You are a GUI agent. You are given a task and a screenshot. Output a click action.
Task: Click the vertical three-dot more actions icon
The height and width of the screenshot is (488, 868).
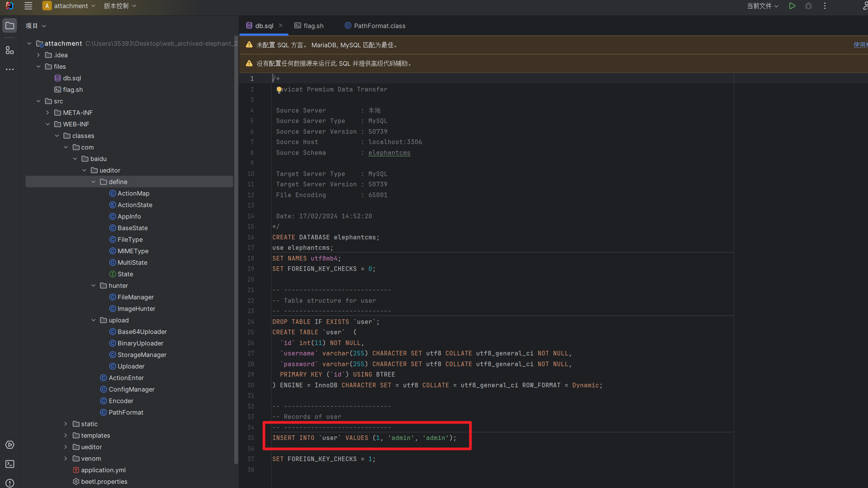825,6
